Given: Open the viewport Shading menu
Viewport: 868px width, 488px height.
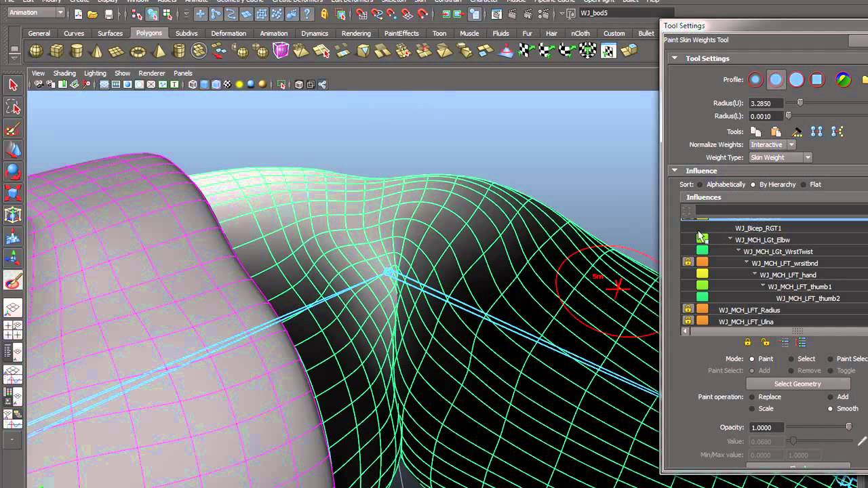Looking at the screenshot, I should click(64, 73).
